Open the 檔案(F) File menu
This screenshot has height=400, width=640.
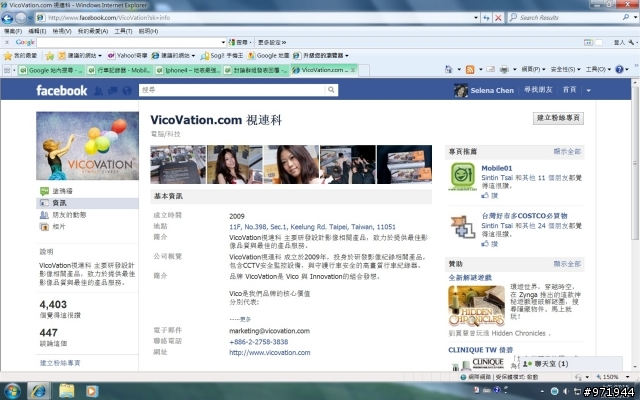(13, 31)
